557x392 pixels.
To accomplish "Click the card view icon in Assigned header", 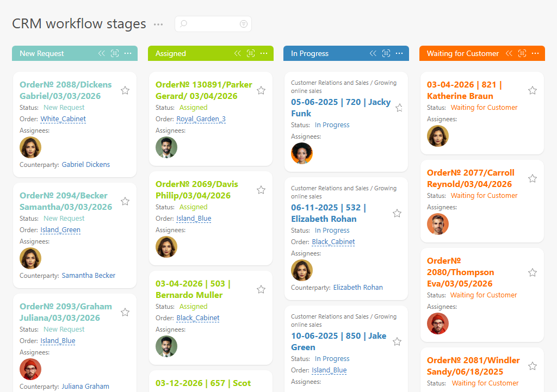I will tap(251, 53).
